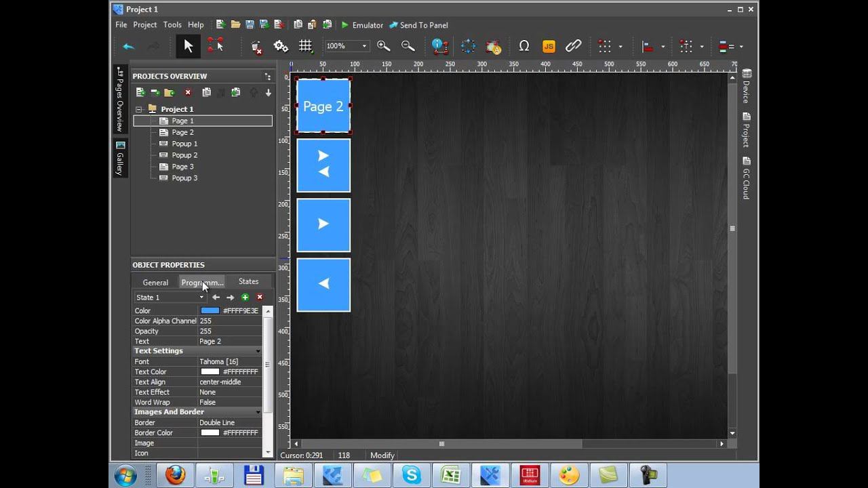The height and width of the screenshot is (488, 868).
Task: Click the undo arrow icon
Action: 128,46
